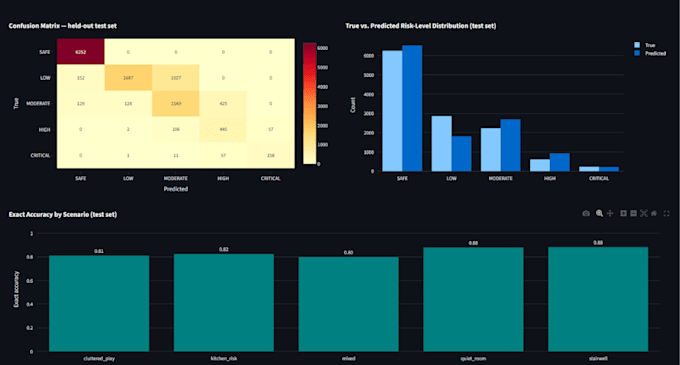Click the confusion matrix cell showing 352
The width and height of the screenshot is (680, 365).
pos(81,78)
